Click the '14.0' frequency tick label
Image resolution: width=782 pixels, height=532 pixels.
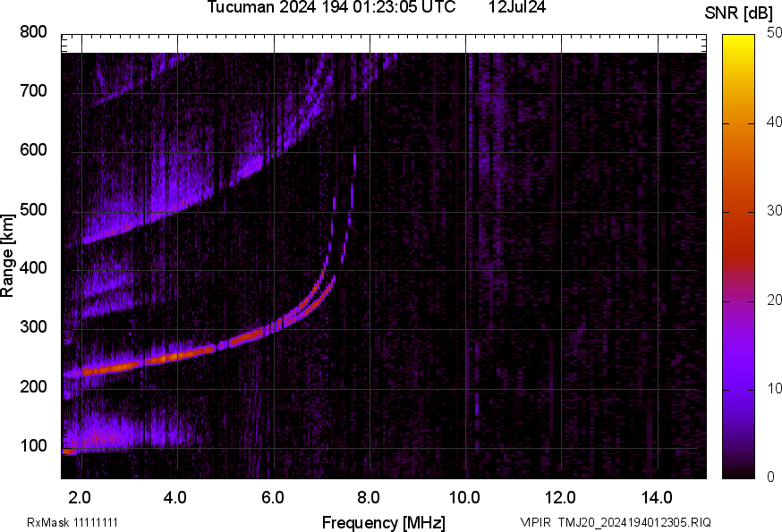[657, 497]
